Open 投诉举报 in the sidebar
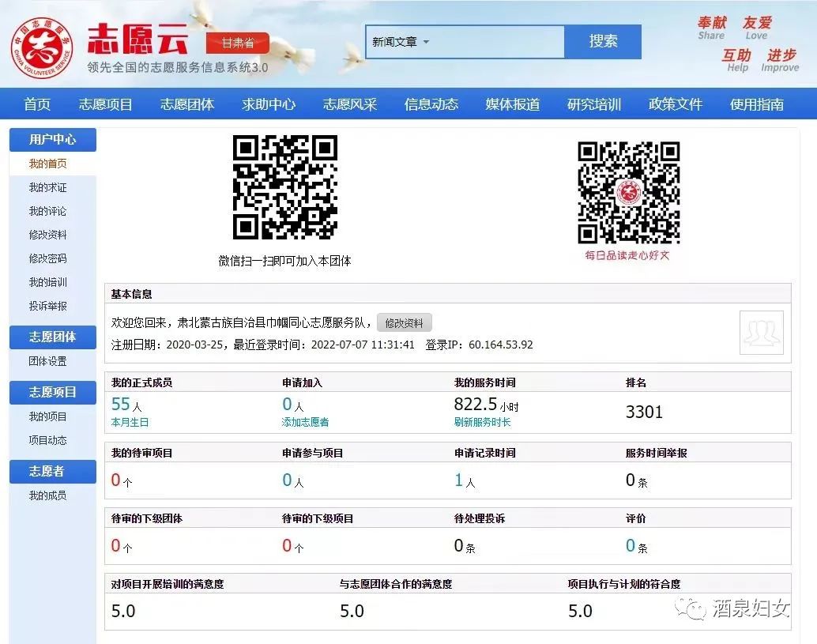 tap(48, 306)
